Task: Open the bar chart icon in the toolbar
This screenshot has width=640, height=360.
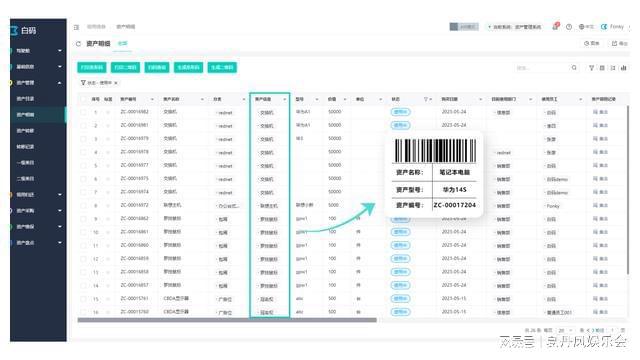Action: 624,68
